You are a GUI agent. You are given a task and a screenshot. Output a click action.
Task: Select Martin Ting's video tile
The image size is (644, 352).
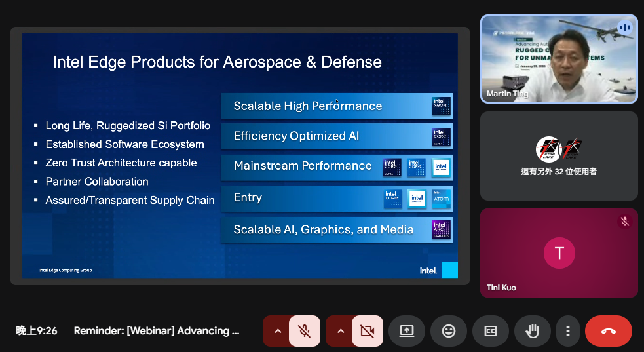coord(558,59)
